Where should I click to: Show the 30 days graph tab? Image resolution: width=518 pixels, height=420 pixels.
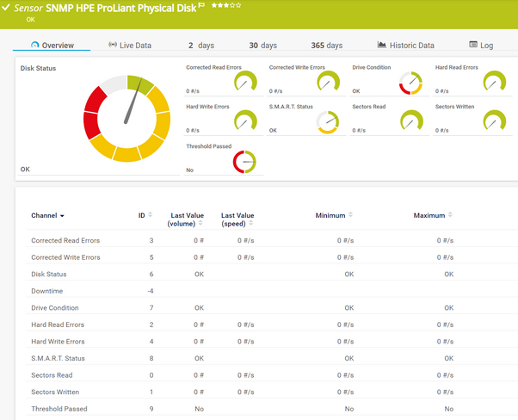[x=262, y=45]
